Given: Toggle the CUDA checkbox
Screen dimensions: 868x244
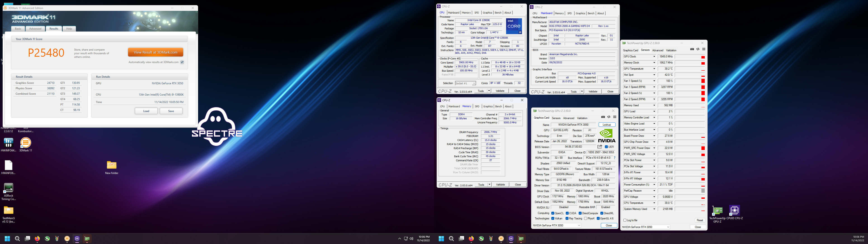Looking at the screenshot, I should 567,213.
